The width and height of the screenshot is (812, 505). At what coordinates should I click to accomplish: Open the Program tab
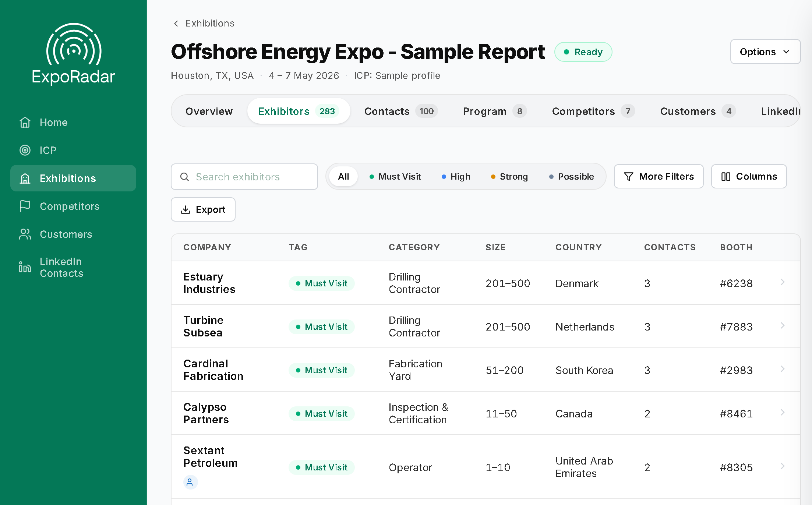(495, 111)
